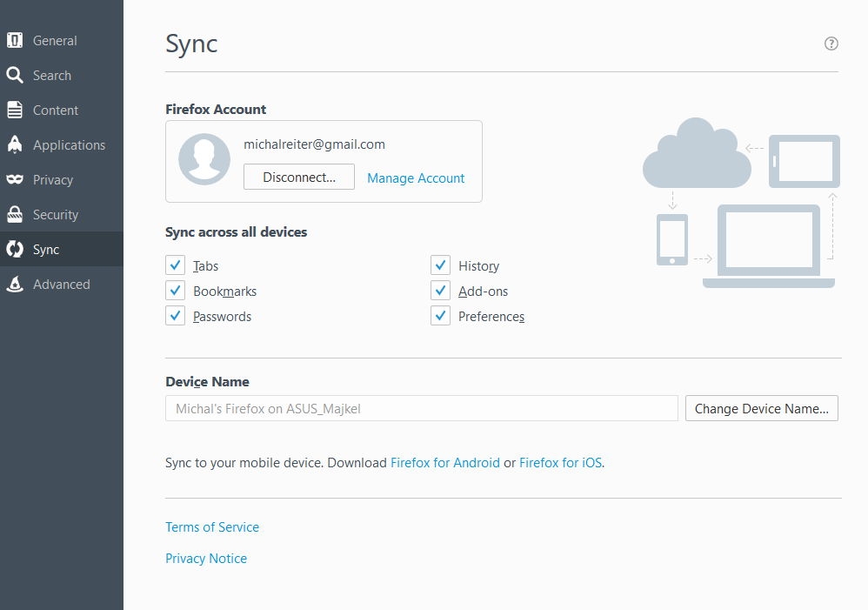
Task: Click the Security padlock icon
Action: pos(15,214)
